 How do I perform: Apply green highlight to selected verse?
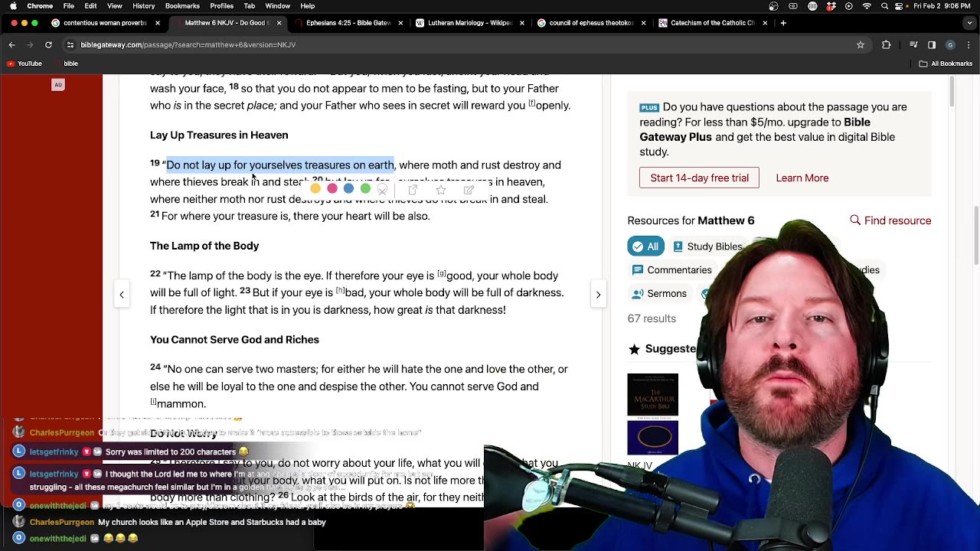[x=366, y=188]
